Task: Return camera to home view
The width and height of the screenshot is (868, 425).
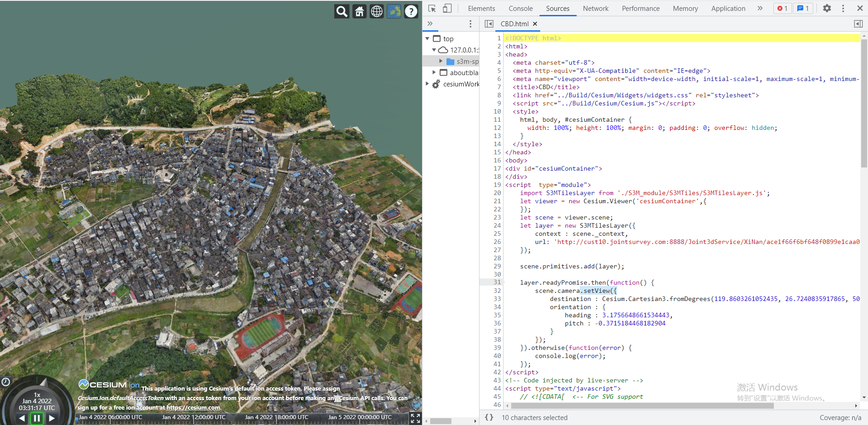Action: [359, 11]
